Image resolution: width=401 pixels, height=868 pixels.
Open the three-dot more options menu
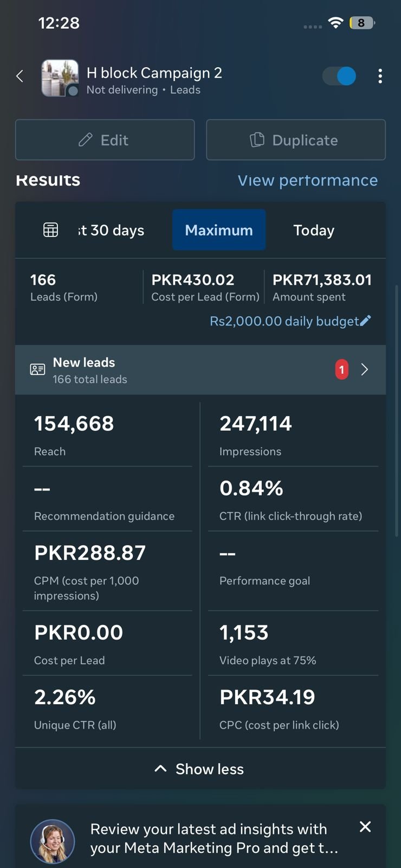coord(380,76)
